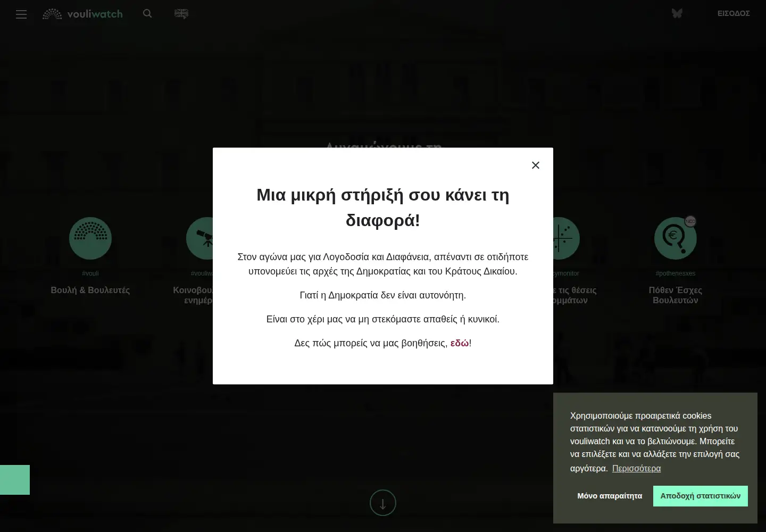Close the support popup with the X
The height and width of the screenshot is (532, 766).
click(x=536, y=165)
